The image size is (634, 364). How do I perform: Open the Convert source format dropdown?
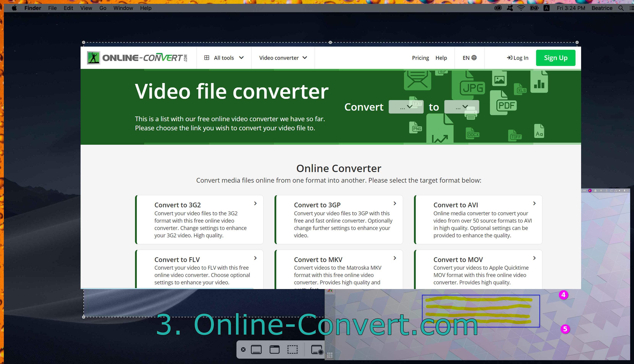(406, 107)
